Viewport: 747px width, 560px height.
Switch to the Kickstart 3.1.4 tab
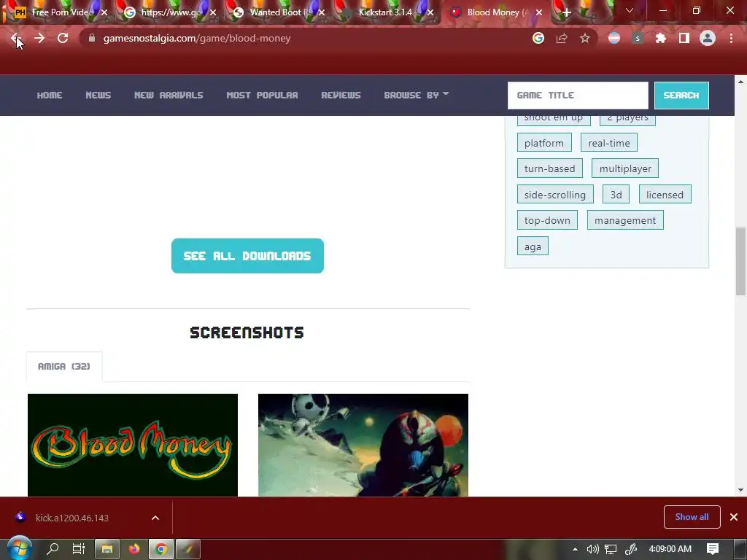pyautogui.click(x=385, y=12)
